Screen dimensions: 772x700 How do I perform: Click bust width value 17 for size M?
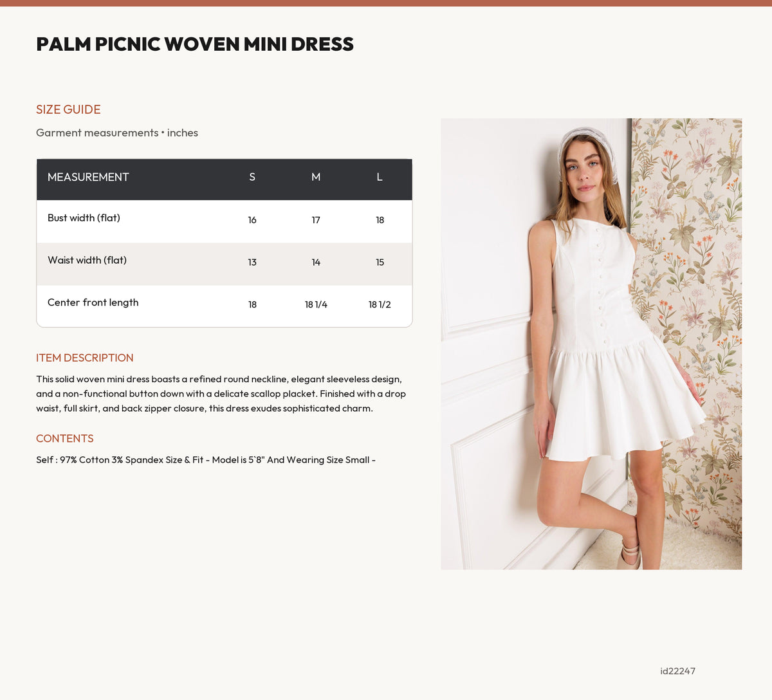tap(316, 220)
